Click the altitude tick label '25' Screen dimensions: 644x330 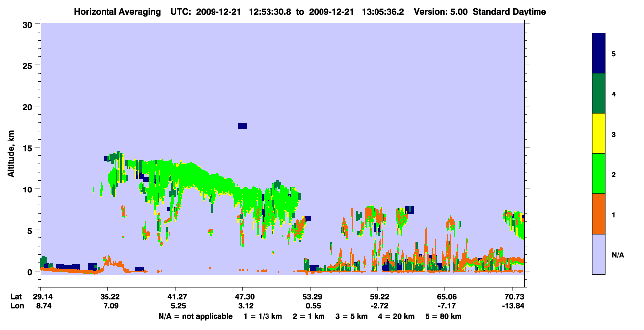[x=28, y=65]
